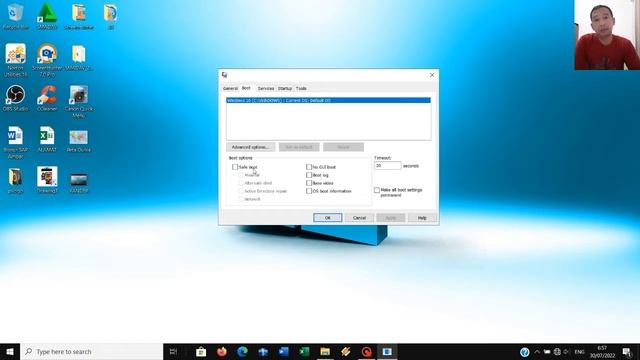Enable the Base video checkbox

tap(309, 183)
